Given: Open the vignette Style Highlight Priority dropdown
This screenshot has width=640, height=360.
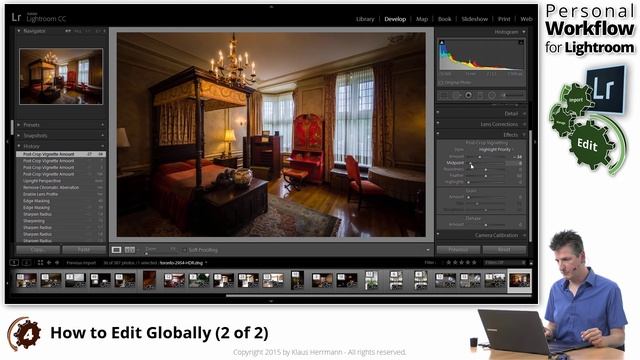Looking at the screenshot, I should [497, 150].
